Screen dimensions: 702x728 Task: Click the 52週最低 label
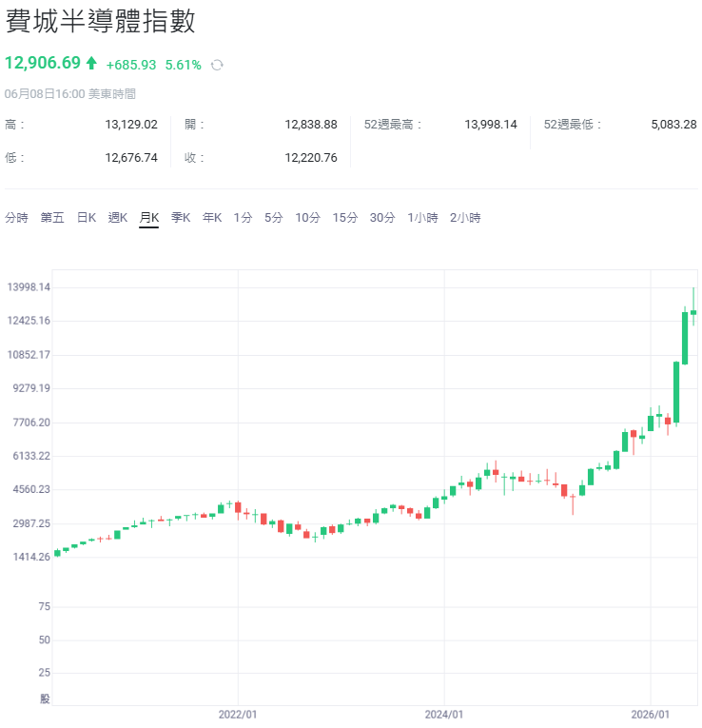[572, 125]
